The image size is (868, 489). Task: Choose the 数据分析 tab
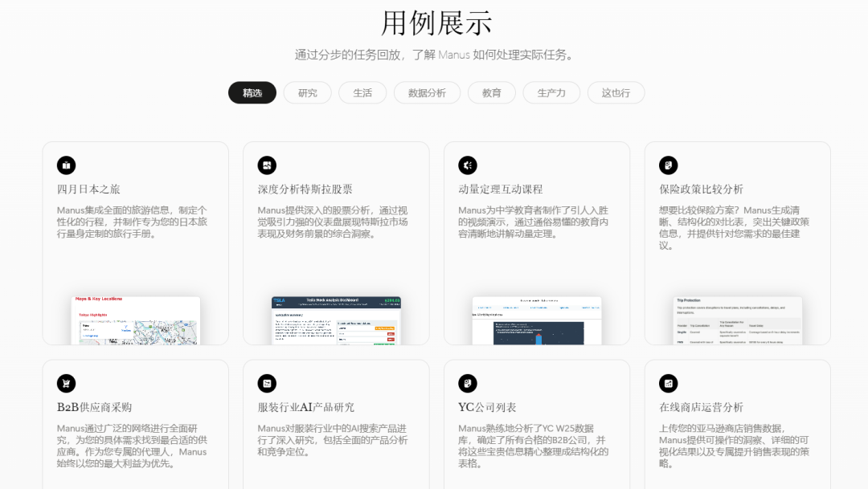(x=427, y=92)
